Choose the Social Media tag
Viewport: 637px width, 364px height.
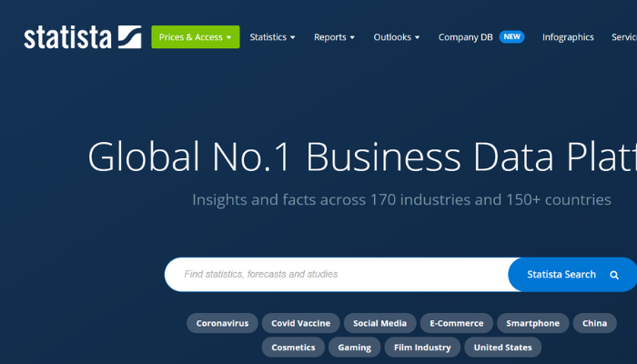click(379, 323)
